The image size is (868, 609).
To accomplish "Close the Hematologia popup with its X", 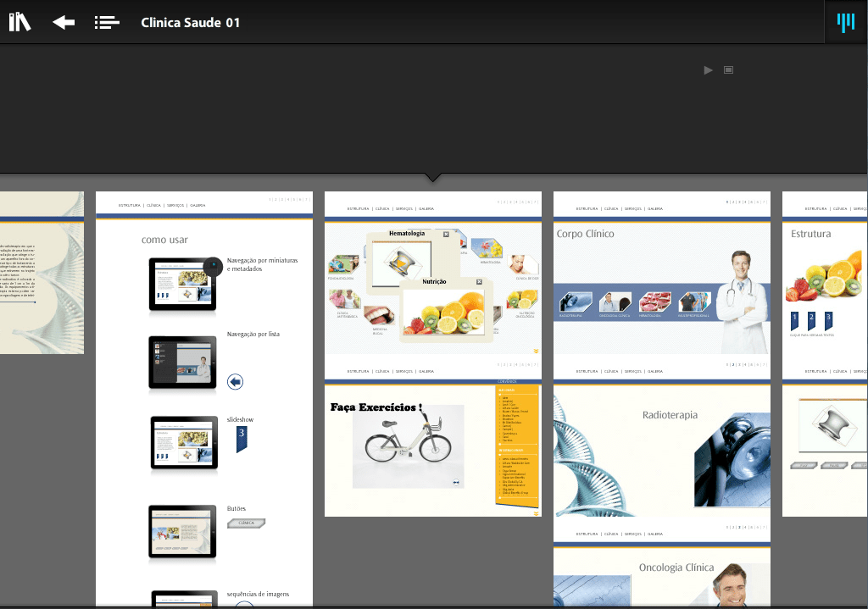I will [446, 234].
